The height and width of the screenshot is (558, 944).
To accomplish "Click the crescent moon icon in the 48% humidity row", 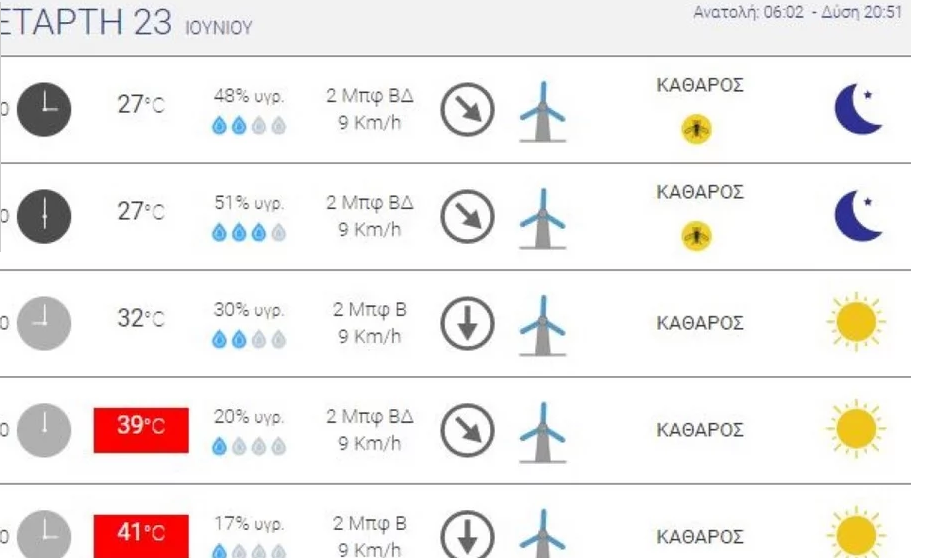I will [x=859, y=109].
